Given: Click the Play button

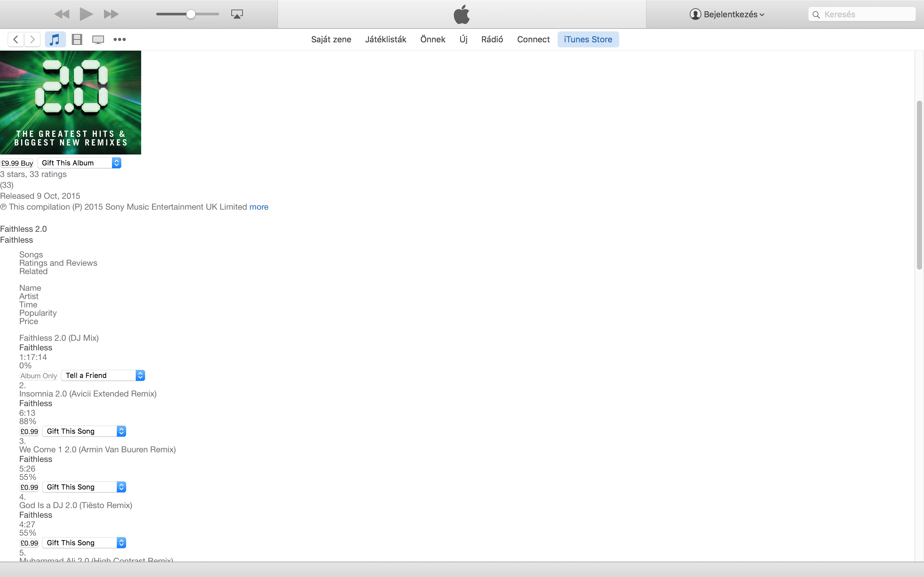Looking at the screenshot, I should [x=86, y=14].
